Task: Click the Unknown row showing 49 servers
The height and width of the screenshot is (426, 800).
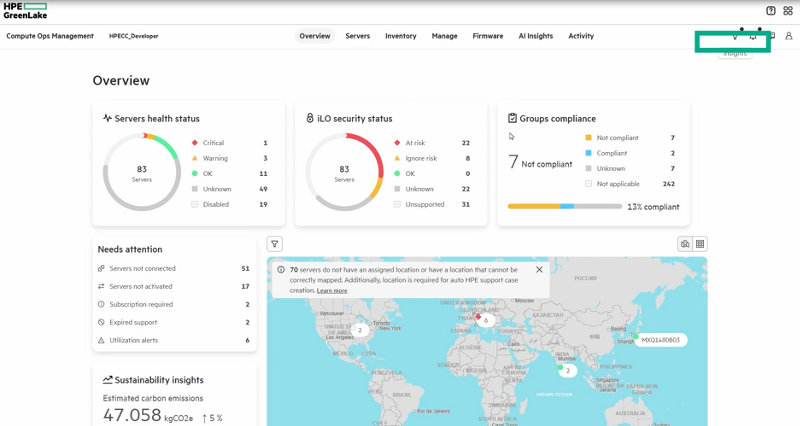Action: (x=230, y=189)
